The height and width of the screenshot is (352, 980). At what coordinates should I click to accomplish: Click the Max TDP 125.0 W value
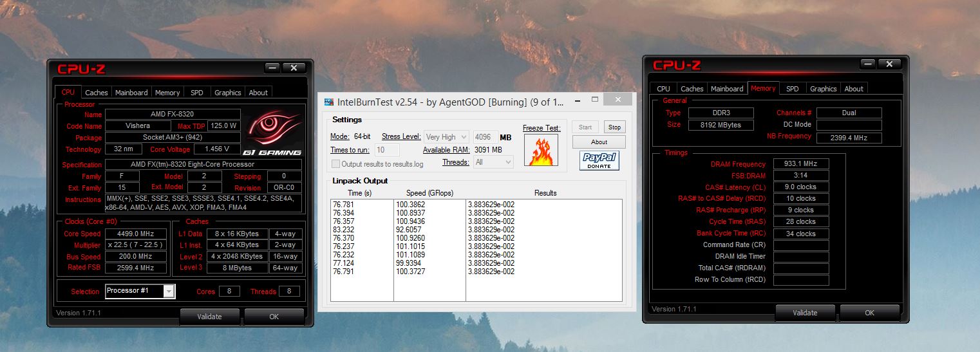(225, 125)
